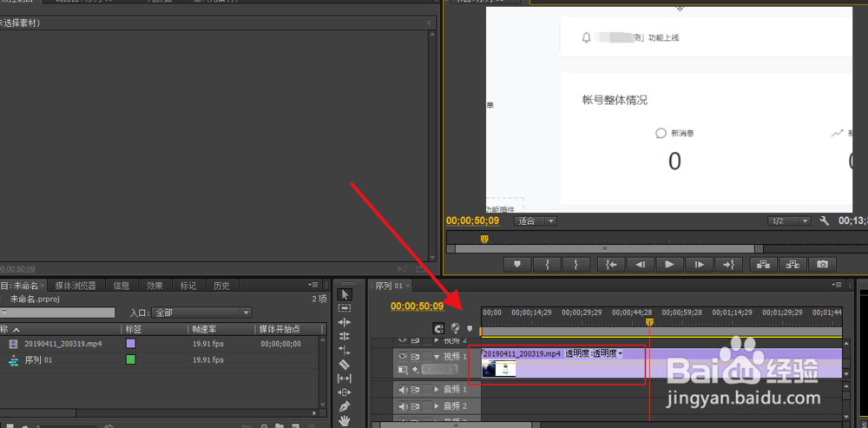Select the Rate Stretch tool
The image size is (868, 428).
pyautogui.click(x=345, y=350)
